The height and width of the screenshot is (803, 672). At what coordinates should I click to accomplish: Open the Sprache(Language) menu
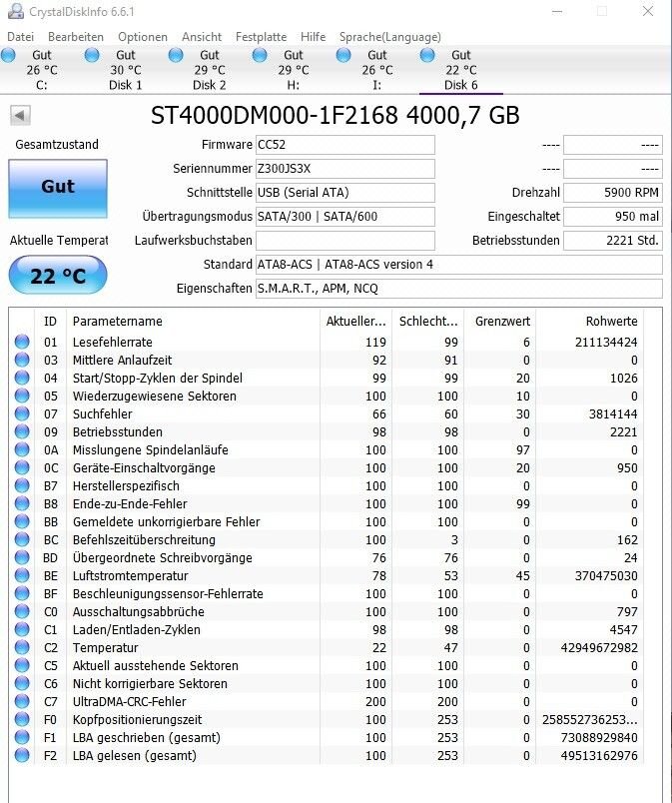[x=390, y=37]
